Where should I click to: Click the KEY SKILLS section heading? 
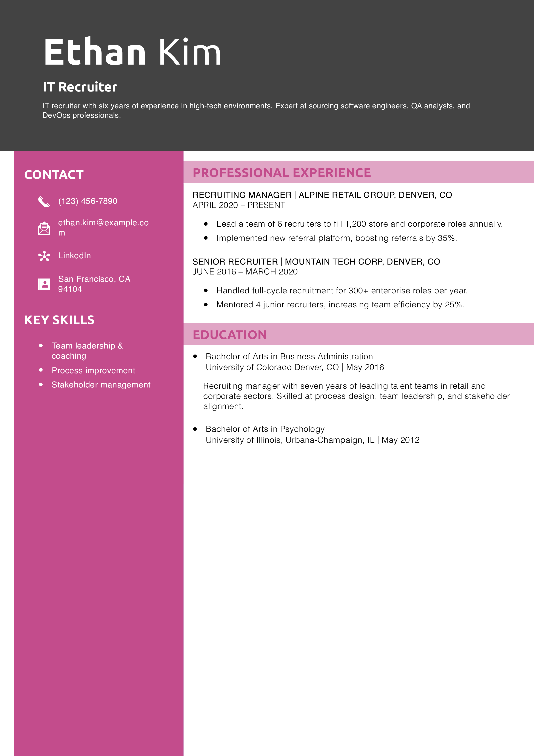(60, 320)
